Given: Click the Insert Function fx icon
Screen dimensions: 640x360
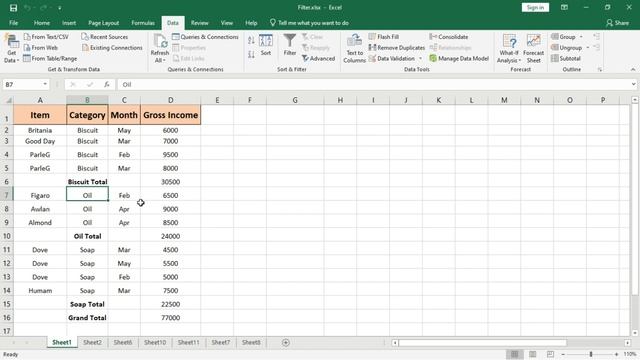Looking at the screenshot, I should tap(107, 84).
